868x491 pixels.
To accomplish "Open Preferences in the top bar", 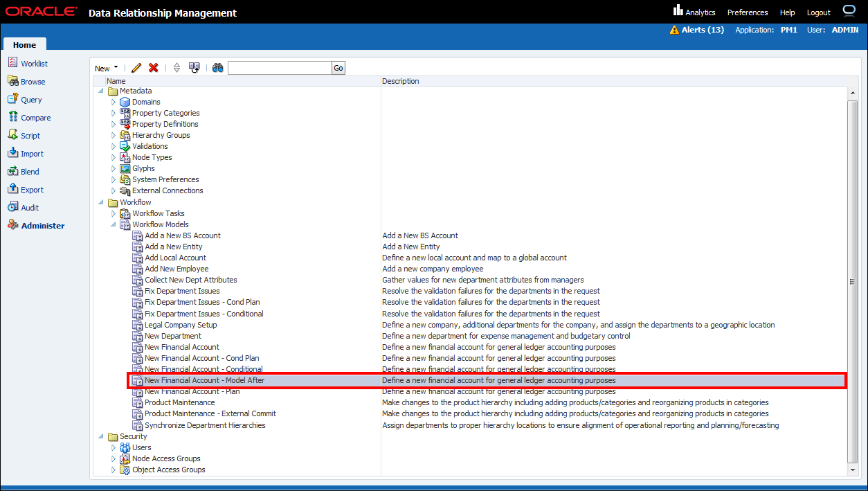I will tap(748, 12).
